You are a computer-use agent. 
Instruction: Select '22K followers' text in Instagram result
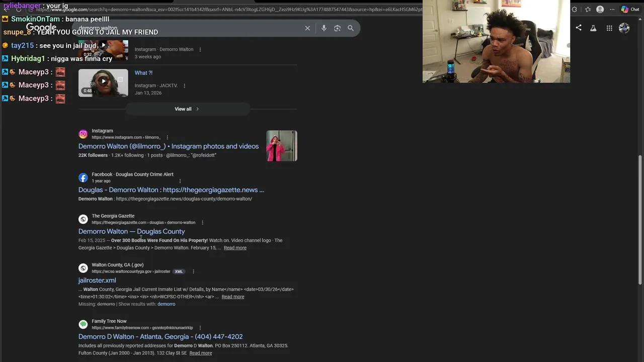click(x=93, y=155)
